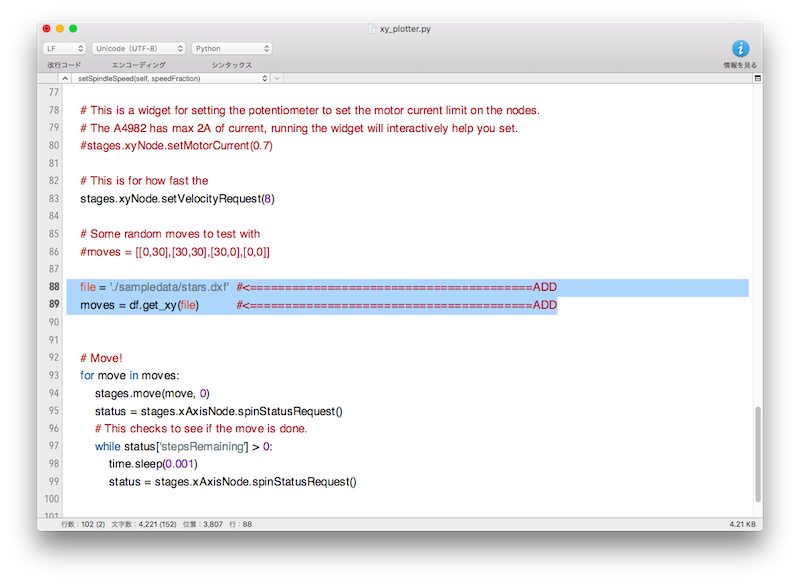
Task: Click the spinStatusRequest() call on line 99
Action: (305, 482)
